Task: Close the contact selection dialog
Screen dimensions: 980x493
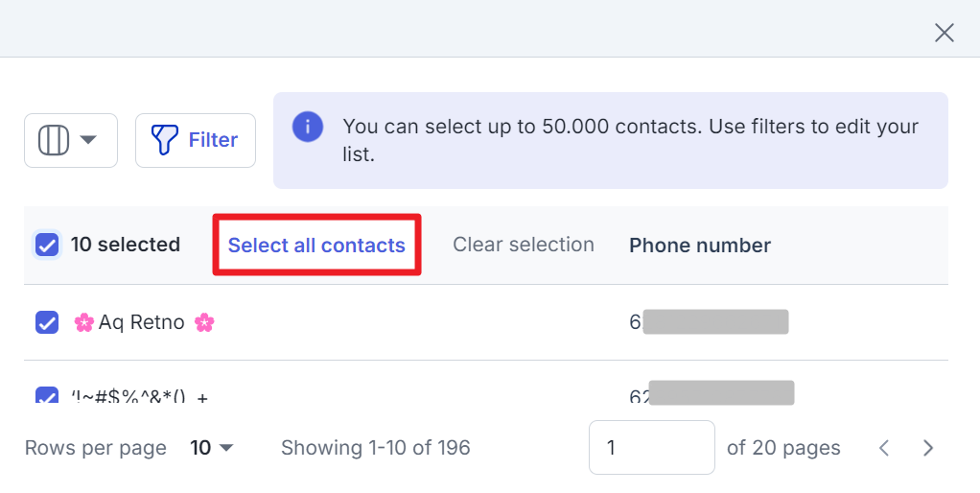Action: pos(944,33)
